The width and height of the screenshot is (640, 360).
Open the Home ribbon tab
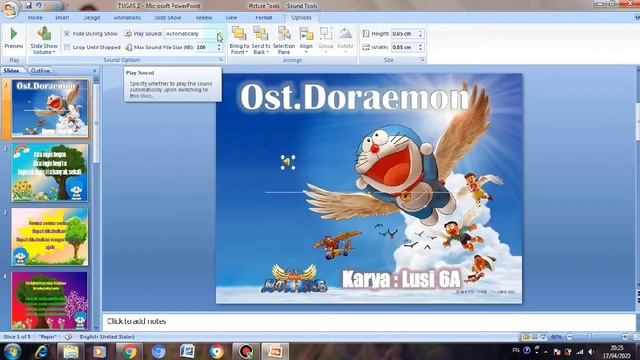click(x=35, y=18)
